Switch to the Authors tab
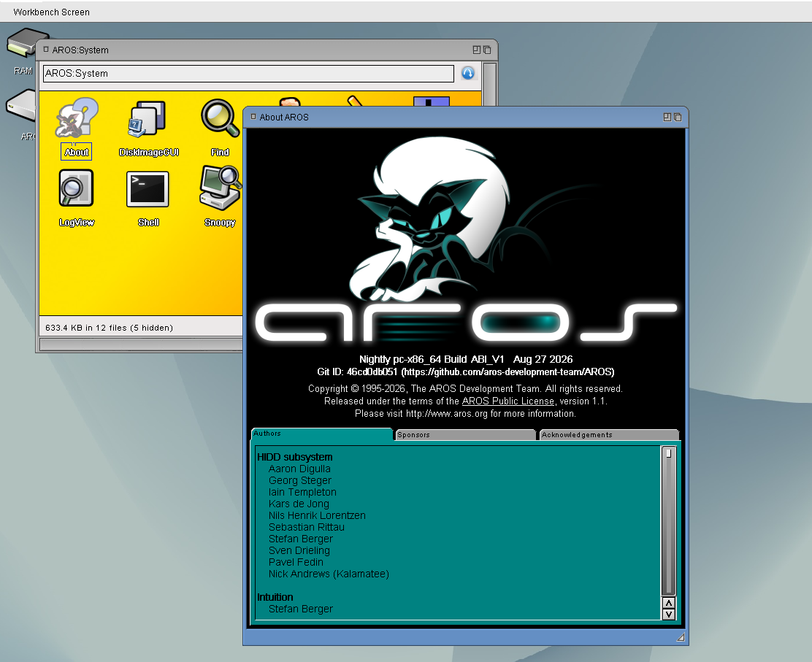 pyautogui.click(x=321, y=434)
